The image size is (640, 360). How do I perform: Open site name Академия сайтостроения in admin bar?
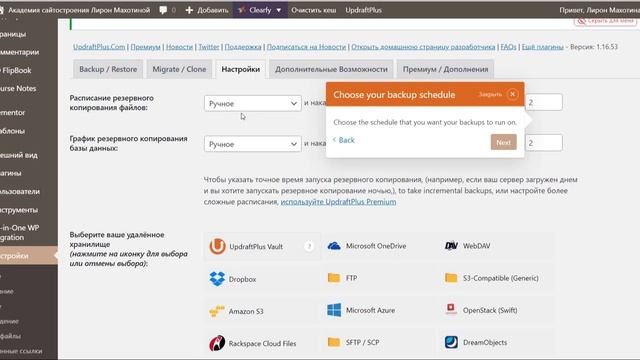[x=79, y=10]
